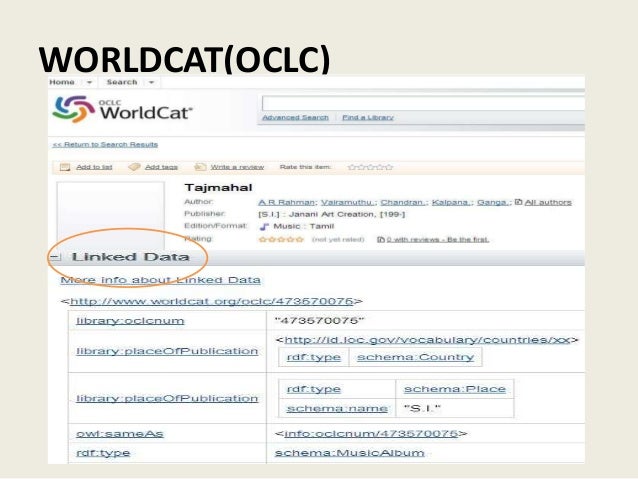Click schema:MusicAlbum link
638x479 pixels.
click(x=350, y=453)
